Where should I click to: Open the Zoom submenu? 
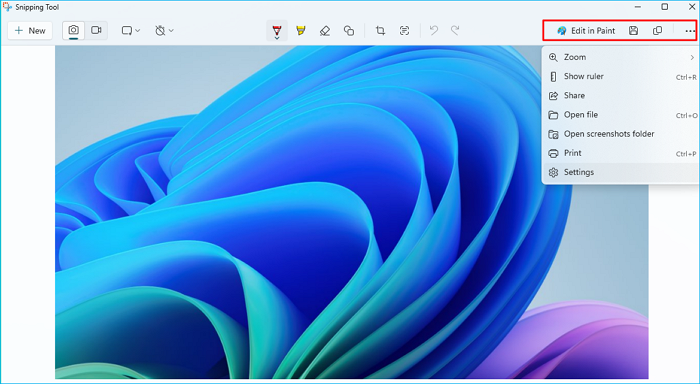pos(621,57)
